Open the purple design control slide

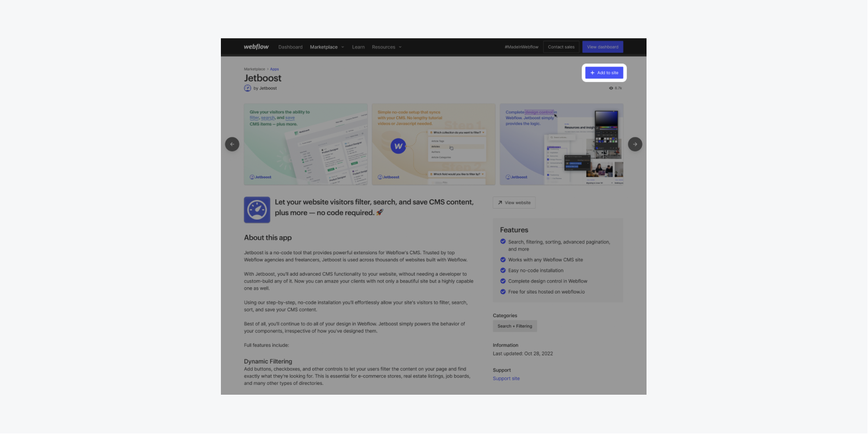coord(562,144)
